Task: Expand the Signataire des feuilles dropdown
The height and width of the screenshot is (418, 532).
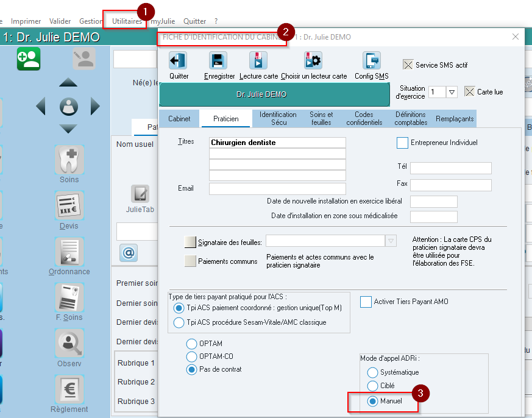Action: point(391,241)
